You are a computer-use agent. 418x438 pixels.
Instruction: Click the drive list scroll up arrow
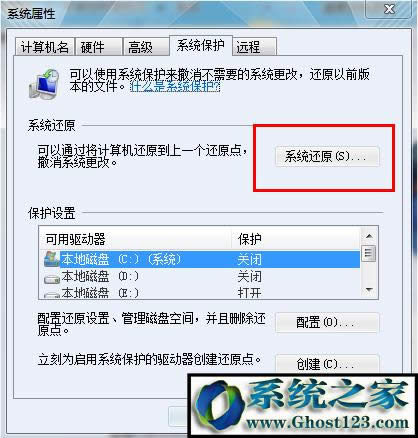click(x=369, y=236)
